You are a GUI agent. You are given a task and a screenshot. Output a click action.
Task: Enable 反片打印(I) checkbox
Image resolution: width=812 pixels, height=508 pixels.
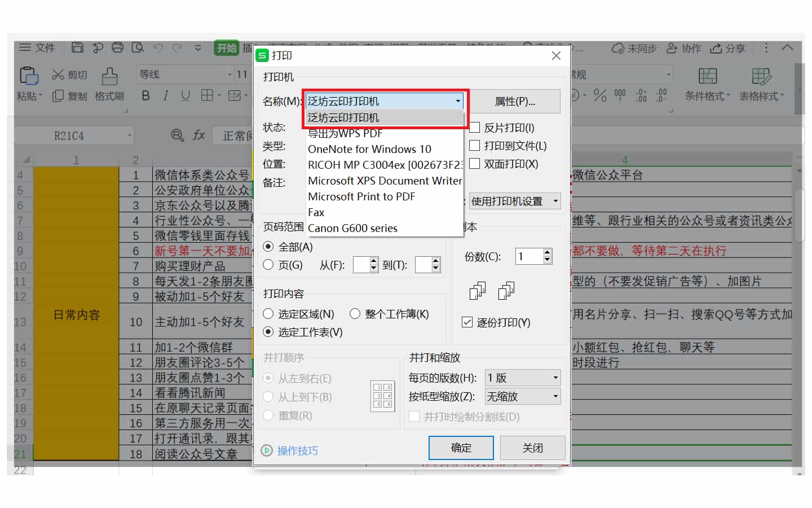click(x=475, y=128)
